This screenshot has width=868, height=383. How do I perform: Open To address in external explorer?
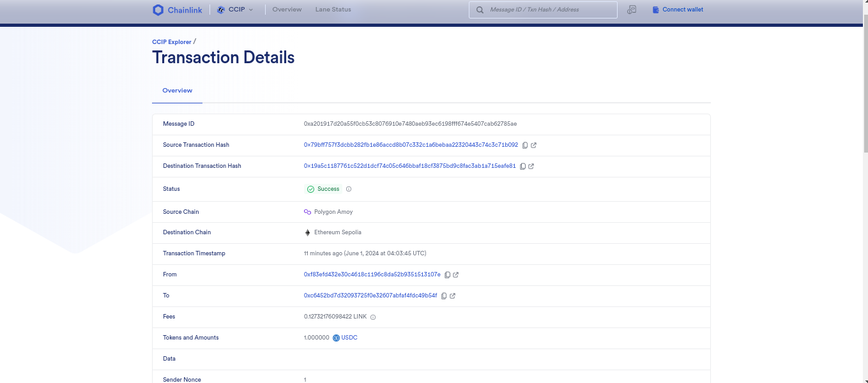(453, 296)
